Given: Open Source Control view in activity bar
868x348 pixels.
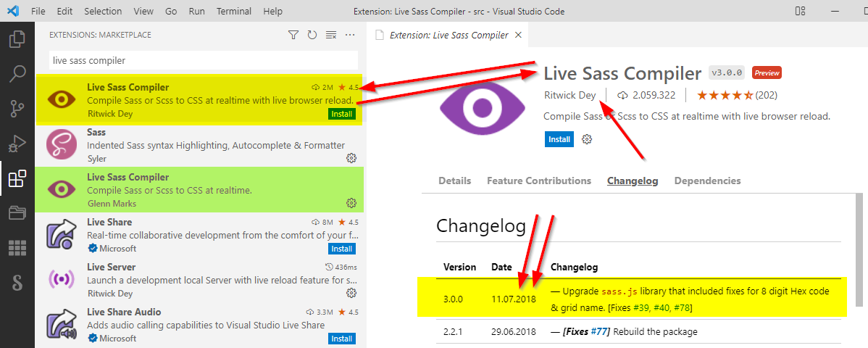Looking at the screenshot, I should coord(17,109).
